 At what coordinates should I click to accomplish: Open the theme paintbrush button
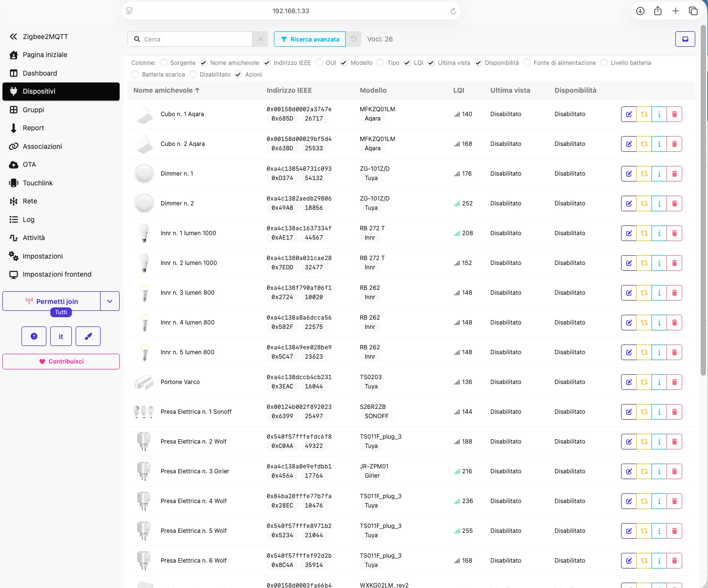tap(88, 336)
